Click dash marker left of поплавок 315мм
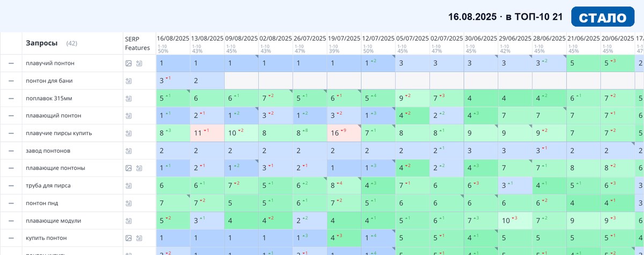 [11, 98]
